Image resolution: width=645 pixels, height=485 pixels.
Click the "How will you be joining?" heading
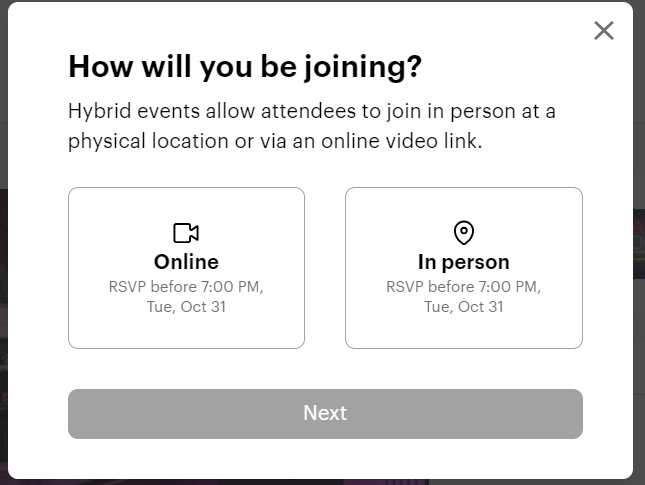[x=245, y=67]
